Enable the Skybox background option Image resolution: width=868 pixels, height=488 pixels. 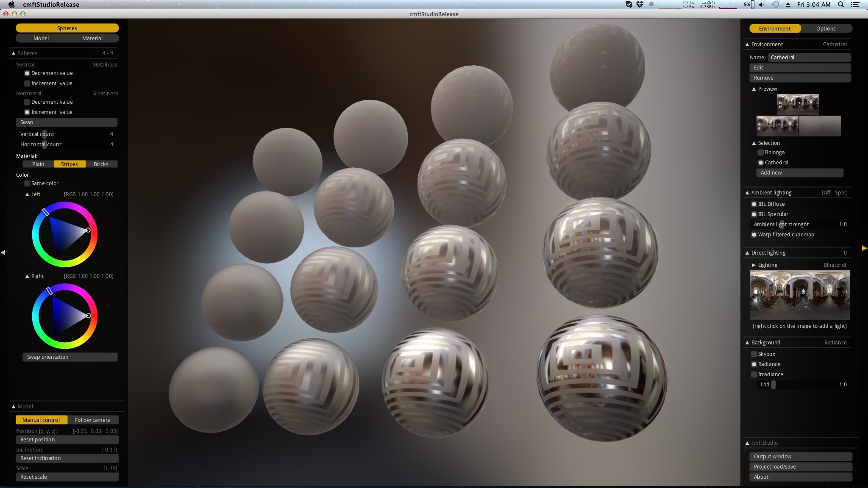click(754, 354)
